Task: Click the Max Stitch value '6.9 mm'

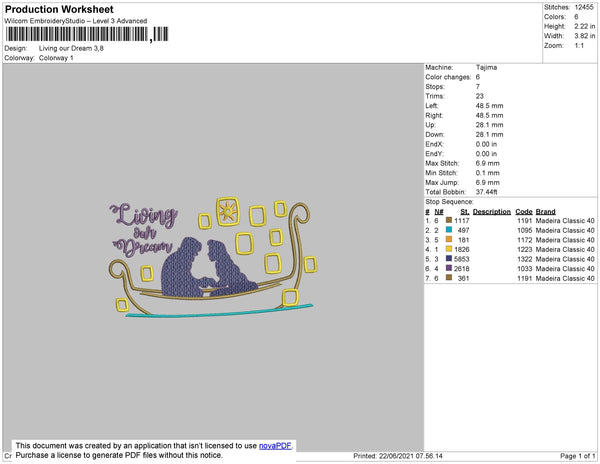Action: click(488, 163)
